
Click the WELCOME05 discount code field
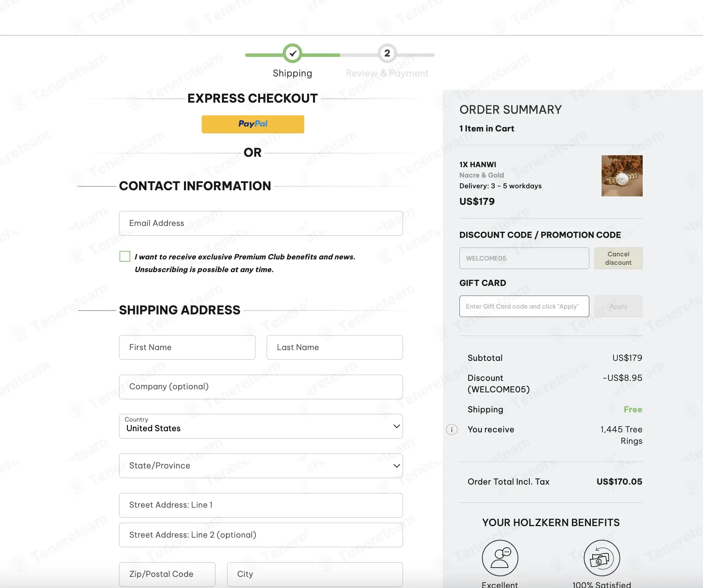[x=524, y=258]
